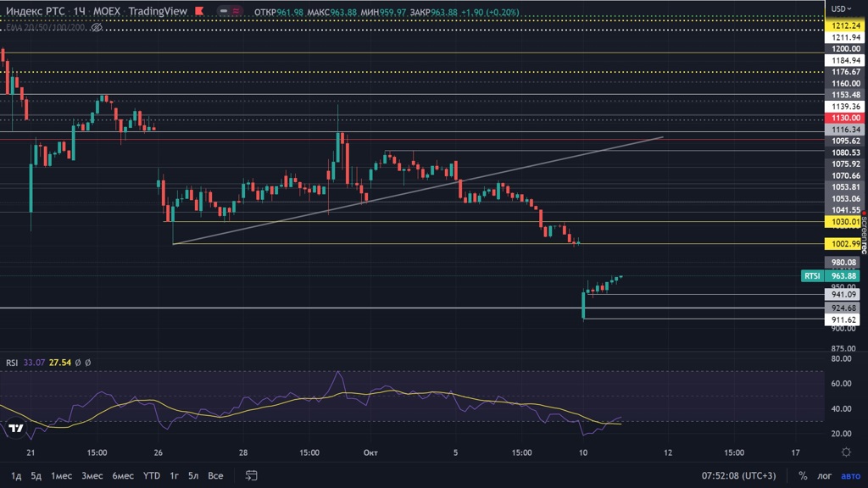Click the RSI indicator label
868x488 pixels.
tap(12, 363)
